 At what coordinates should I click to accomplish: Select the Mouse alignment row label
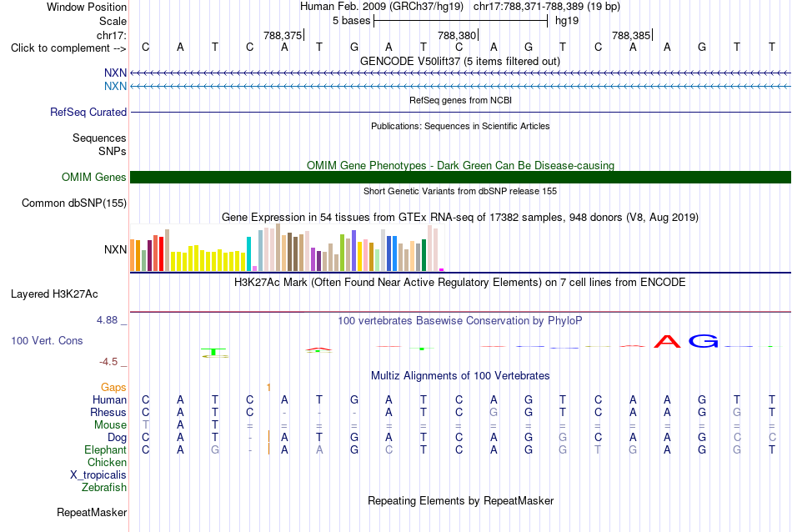coord(110,425)
